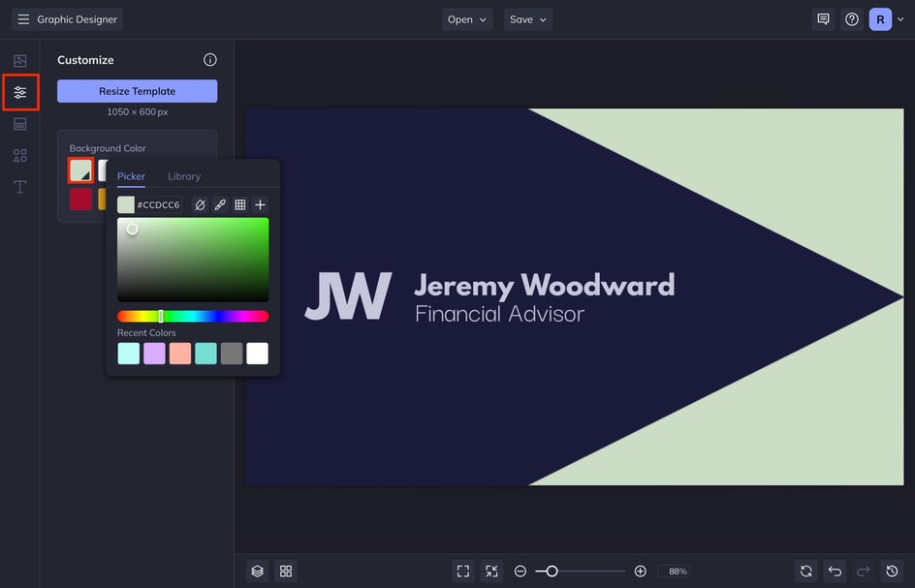Click the eyedropper color picker tool
This screenshot has height=588, width=915.
tap(220, 205)
